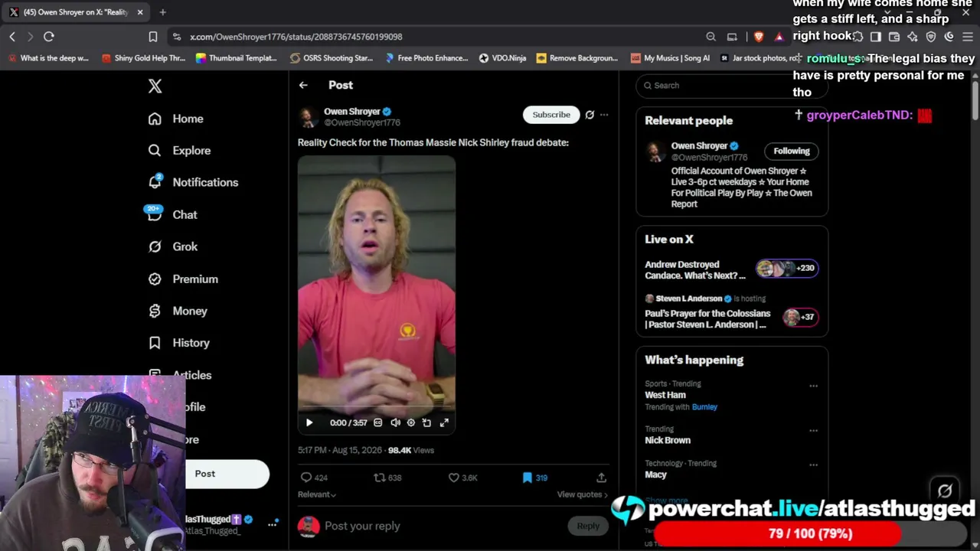
Task: Open more options for West Ham trend
Action: (x=813, y=386)
